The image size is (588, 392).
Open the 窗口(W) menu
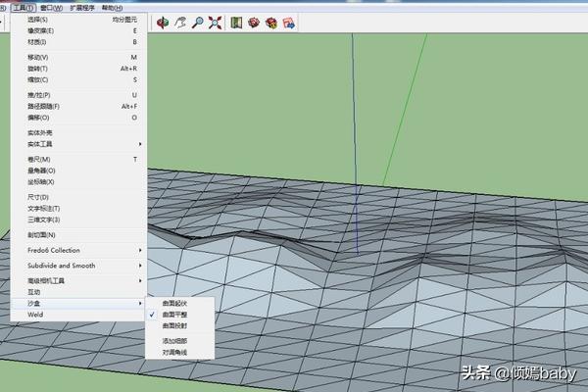coord(51,8)
